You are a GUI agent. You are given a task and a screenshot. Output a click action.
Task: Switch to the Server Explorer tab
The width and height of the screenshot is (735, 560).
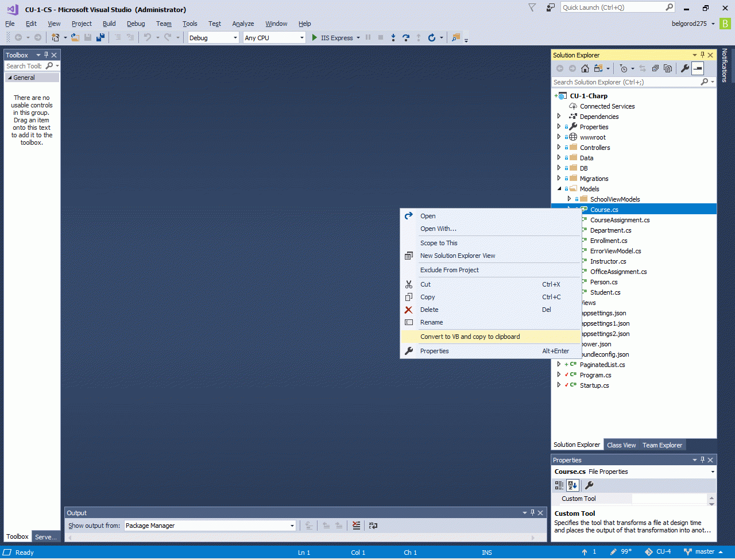coord(46,536)
